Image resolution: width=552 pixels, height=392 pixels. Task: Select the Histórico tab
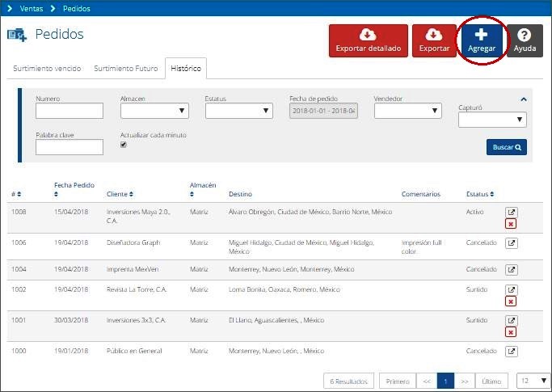(x=186, y=69)
